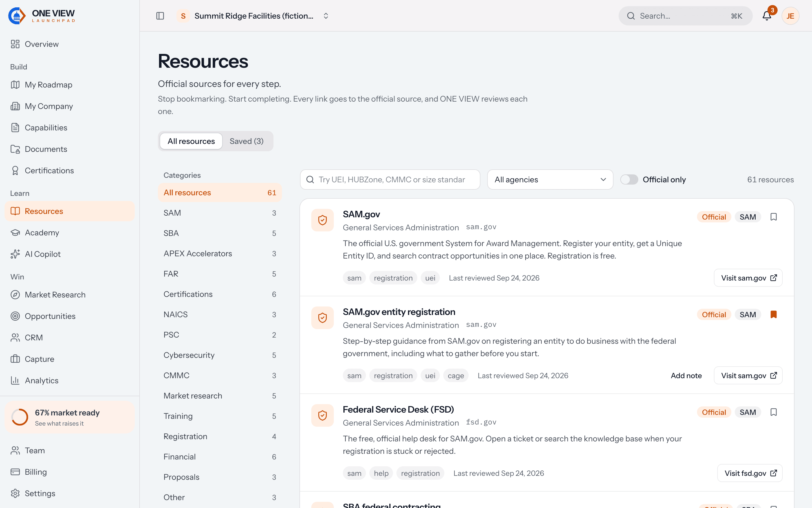The image size is (812, 508).
Task: Open Documents section
Action: [x=69, y=149]
